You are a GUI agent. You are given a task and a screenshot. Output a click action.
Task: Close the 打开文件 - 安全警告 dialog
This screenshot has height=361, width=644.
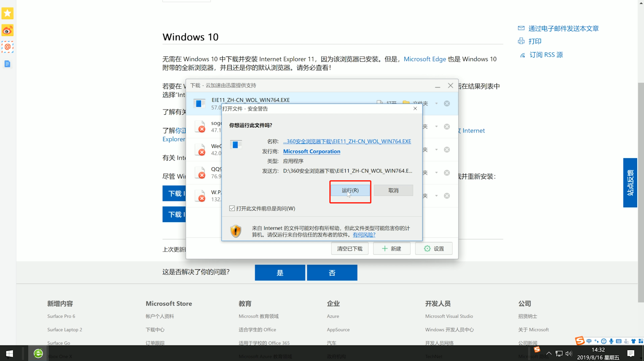[415, 108]
